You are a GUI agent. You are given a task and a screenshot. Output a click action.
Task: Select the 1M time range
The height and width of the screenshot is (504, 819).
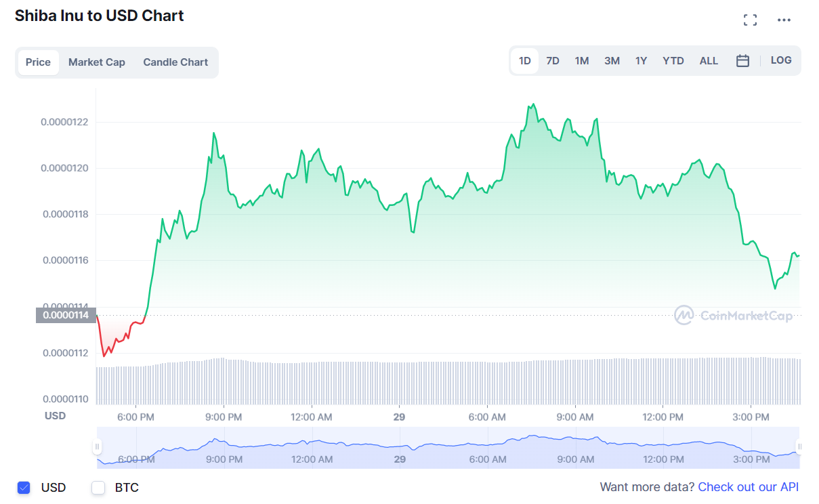(582, 61)
